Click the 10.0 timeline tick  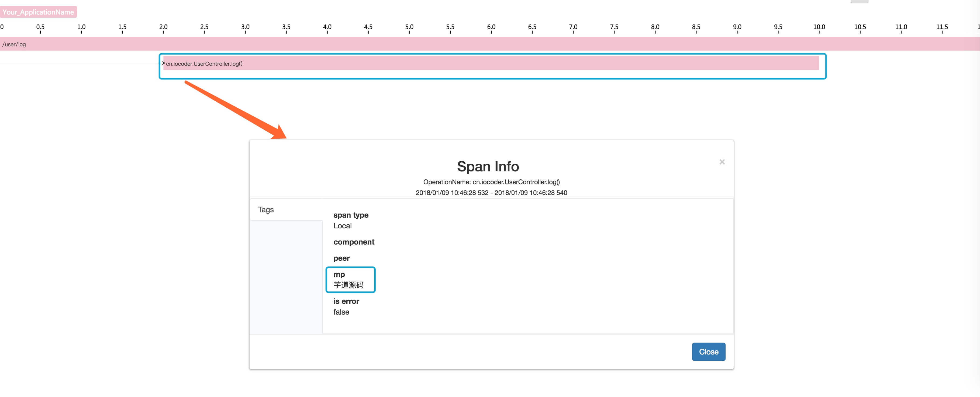(819, 27)
